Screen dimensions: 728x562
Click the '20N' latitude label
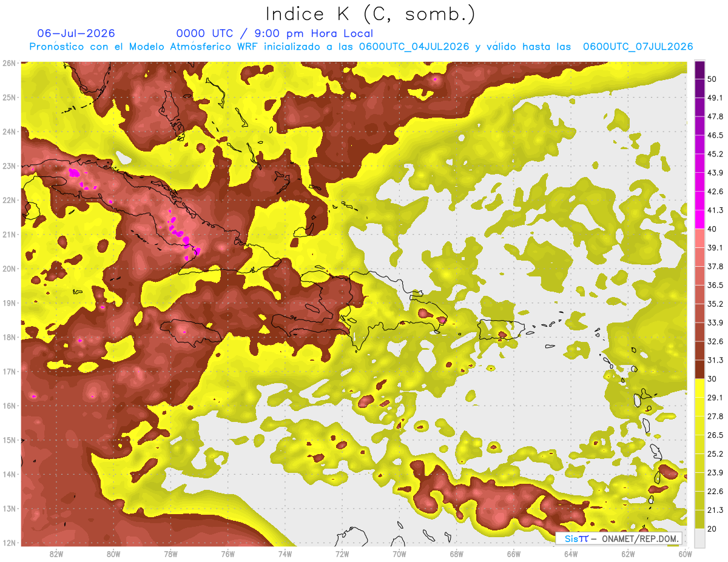9,269
